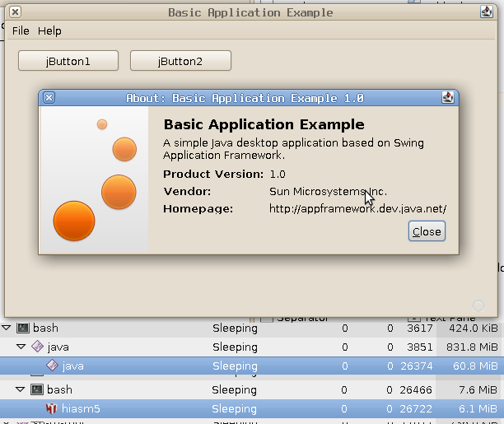504x424 pixels.
Task: Collapse the second bash process tree
Action: point(21,389)
